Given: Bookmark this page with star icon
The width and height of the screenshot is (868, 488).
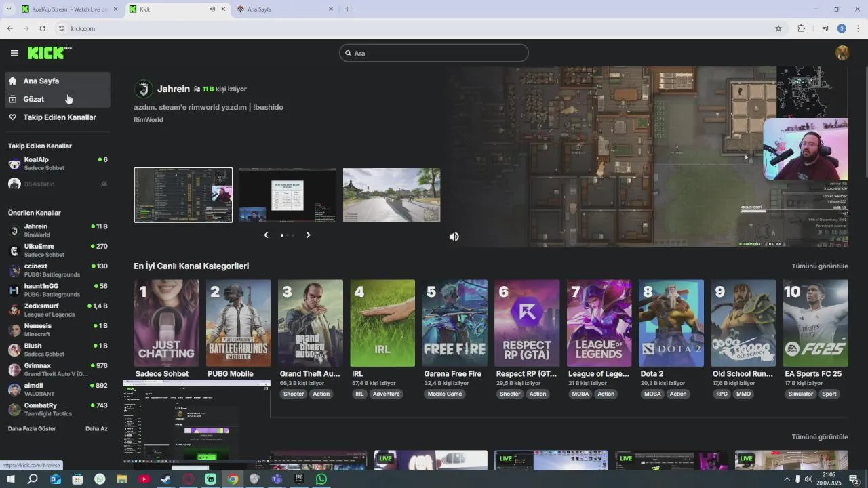Looking at the screenshot, I should [778, 28].
